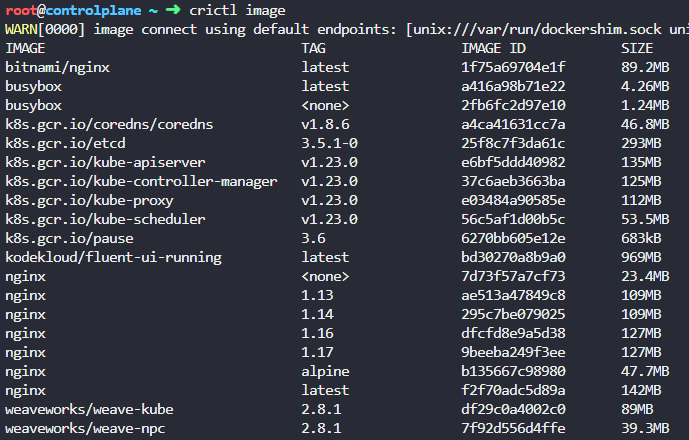
Task: Click image ID f2f70adc5d89a
Action: coord(513,390)
